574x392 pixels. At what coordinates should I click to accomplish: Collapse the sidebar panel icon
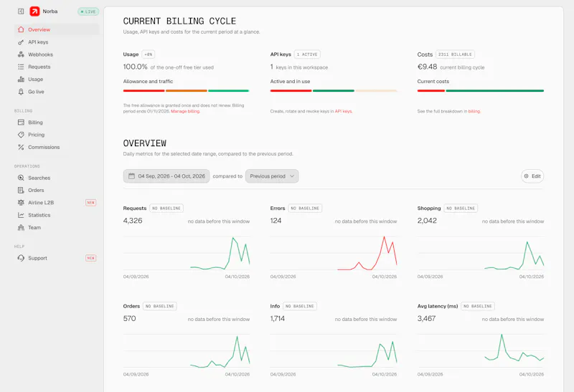(x=21, y=11)
